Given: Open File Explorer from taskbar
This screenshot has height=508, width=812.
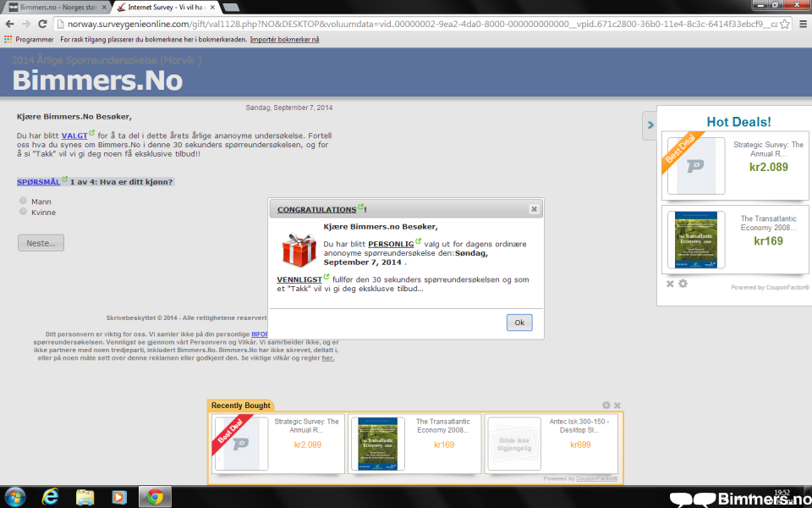Looking at the screenshot, I should click(85, 497).
